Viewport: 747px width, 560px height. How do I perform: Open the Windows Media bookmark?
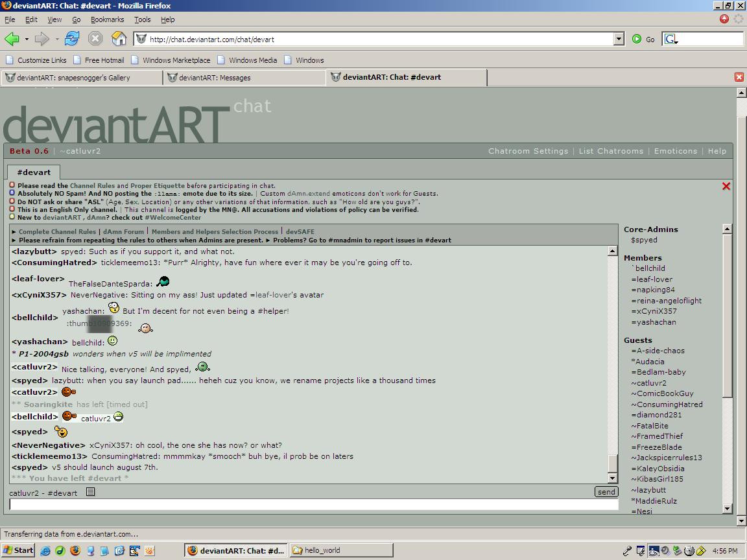pos(247,60)
